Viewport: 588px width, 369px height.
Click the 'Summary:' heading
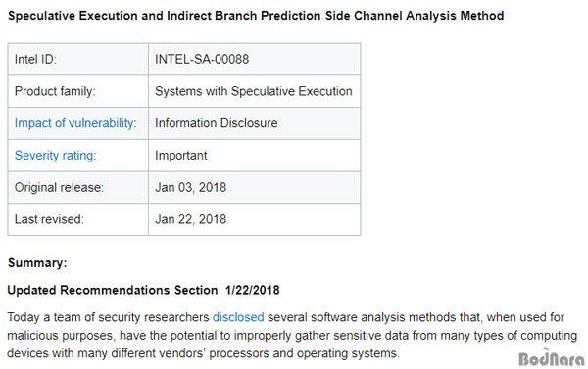point(37,263)
